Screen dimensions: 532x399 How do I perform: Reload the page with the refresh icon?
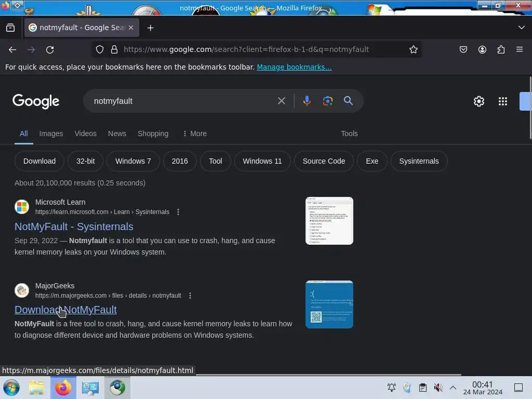(x=50, y=50)
